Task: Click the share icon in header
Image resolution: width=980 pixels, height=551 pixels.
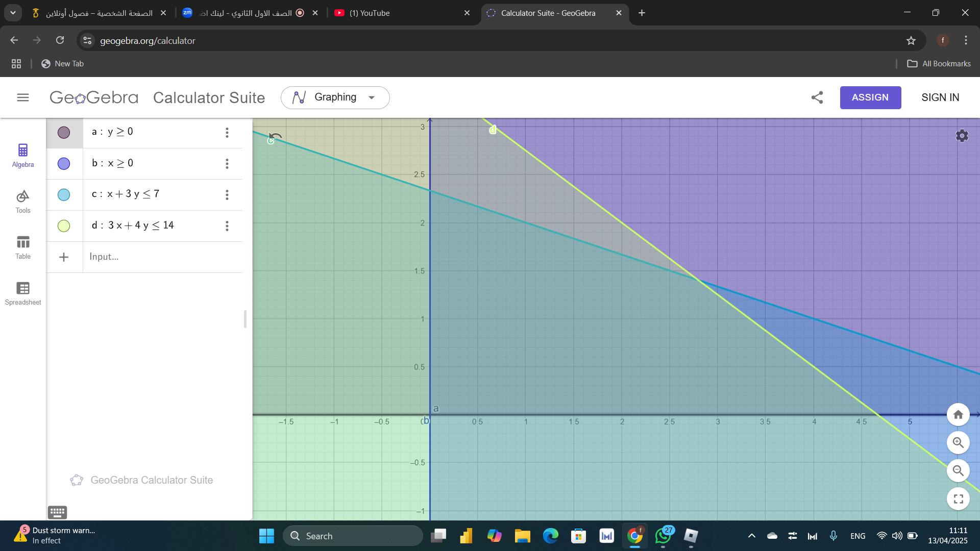Action: (817, 97)
